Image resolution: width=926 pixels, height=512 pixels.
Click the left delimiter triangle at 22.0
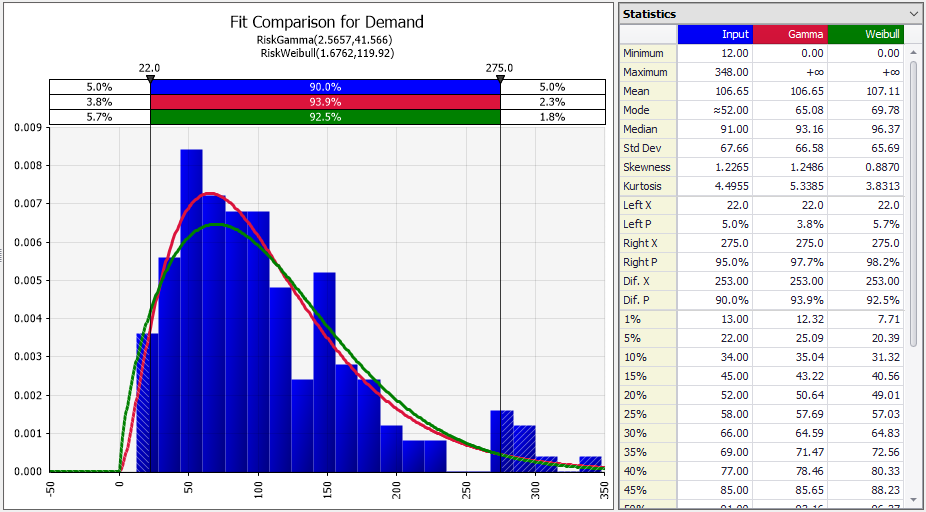(x=150, y=77)
